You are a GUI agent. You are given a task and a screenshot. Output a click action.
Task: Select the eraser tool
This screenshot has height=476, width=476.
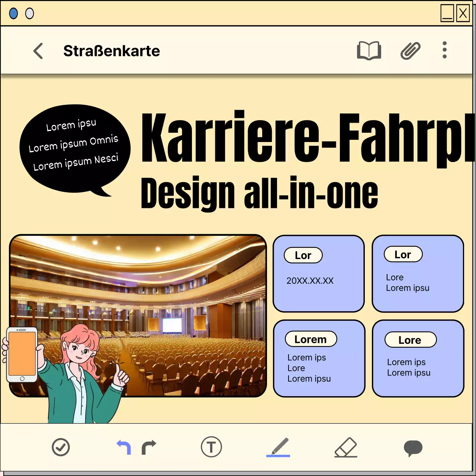click(346, 447)
